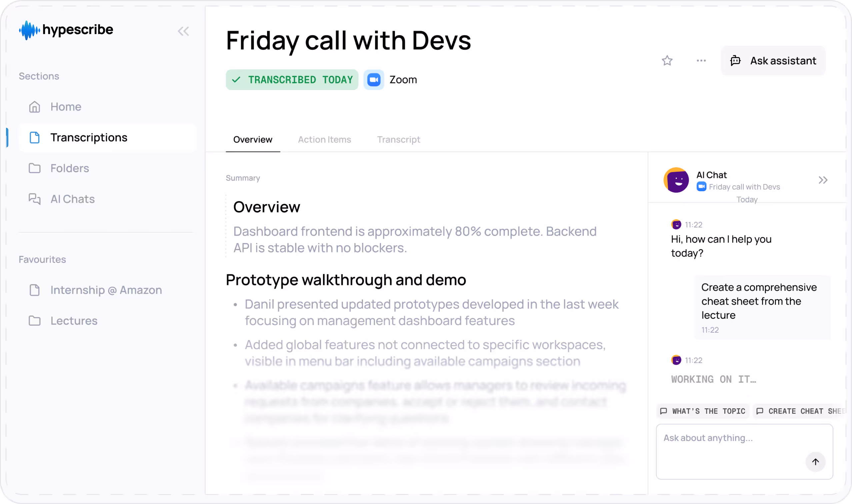
Task: Select Transcriptions section in sidebar
Action: pyautogui.click(x=89, y=138)
